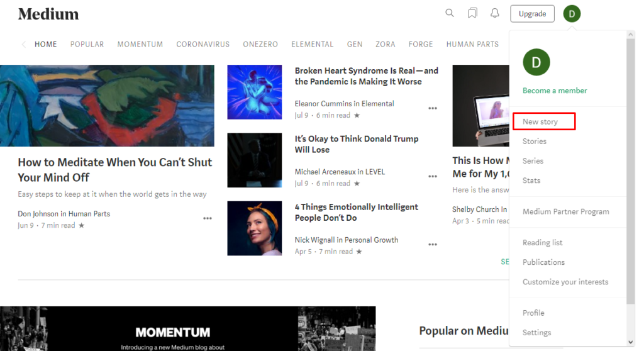
Task: Switch to the CORONAVIRUS tab
Action: pos(203,45)
